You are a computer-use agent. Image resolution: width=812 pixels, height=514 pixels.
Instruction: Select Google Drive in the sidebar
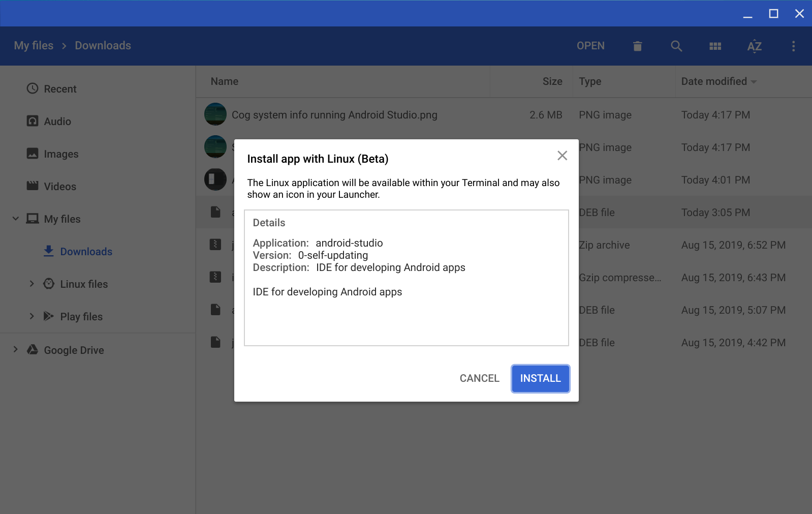pyautogui.click(x=74, y=350)
